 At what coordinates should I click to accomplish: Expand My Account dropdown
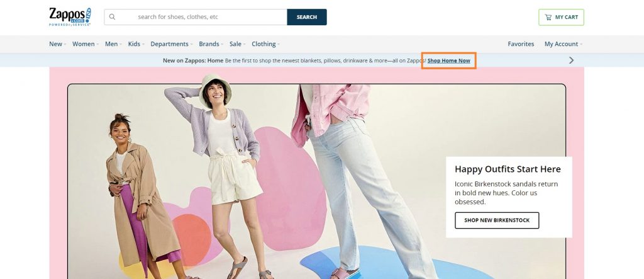tap(562, 44)
